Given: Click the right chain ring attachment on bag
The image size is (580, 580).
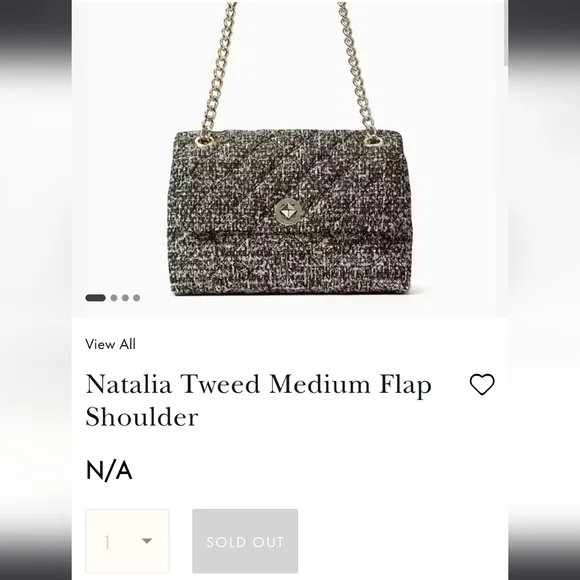Looking at the screenshot, I should (373, 141).
